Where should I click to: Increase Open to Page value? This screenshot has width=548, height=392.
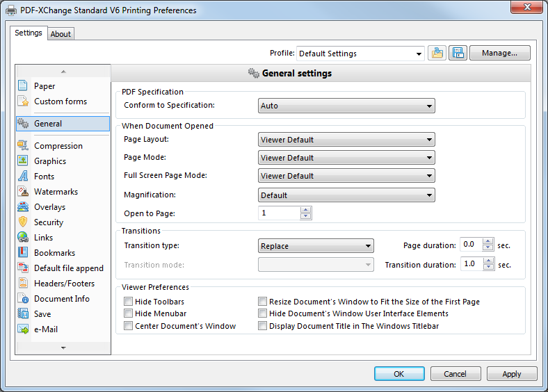click(306, 210)
